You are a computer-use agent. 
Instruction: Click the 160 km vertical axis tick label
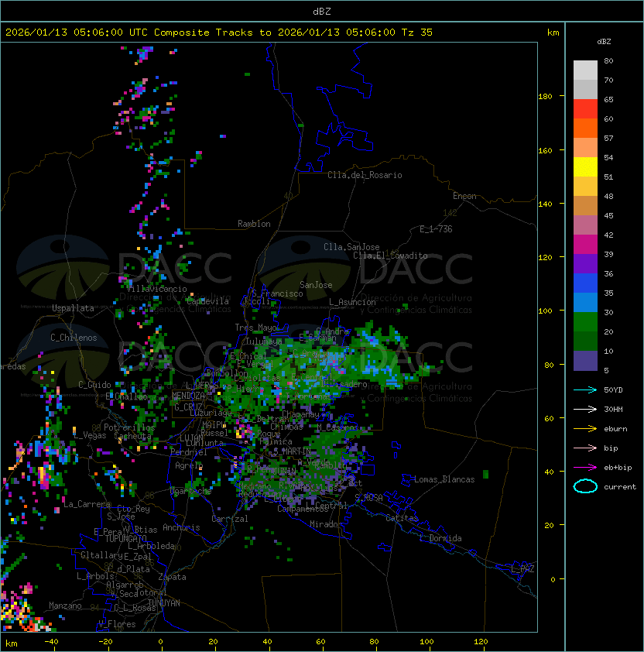(x=545, y=150)
